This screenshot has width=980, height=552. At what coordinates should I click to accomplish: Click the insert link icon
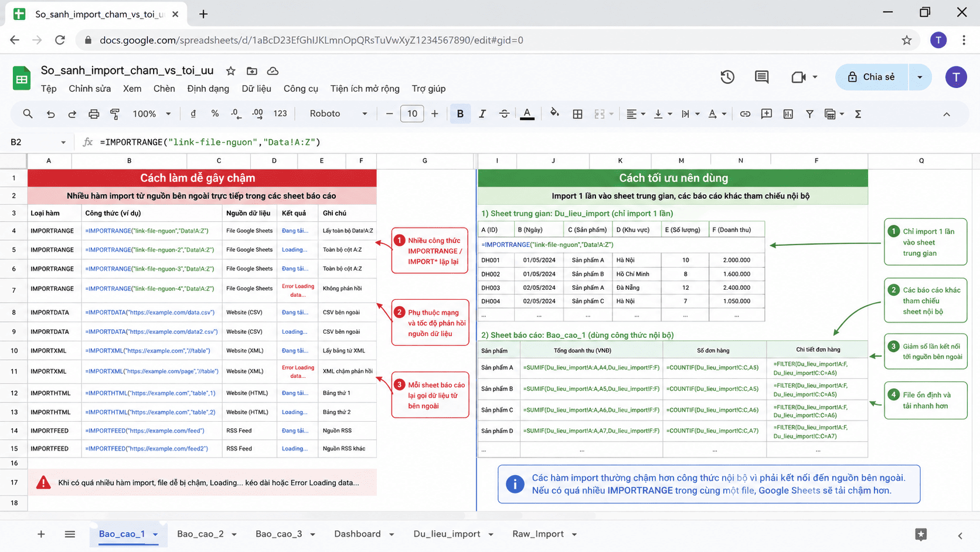(745, 114)
